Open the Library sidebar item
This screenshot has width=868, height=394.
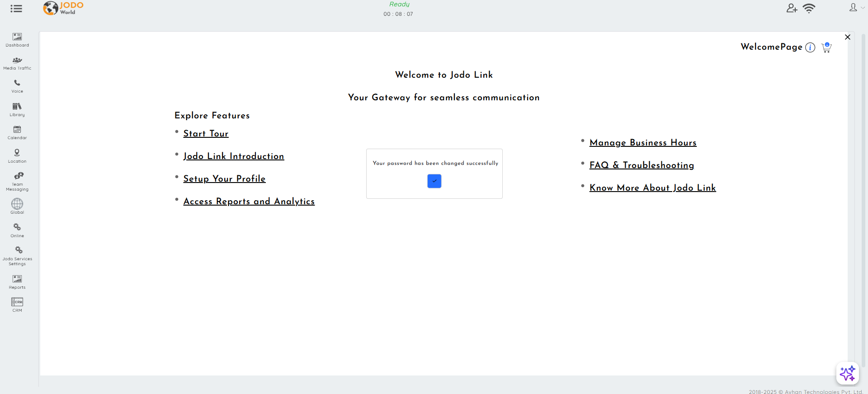tap(17, 109)
